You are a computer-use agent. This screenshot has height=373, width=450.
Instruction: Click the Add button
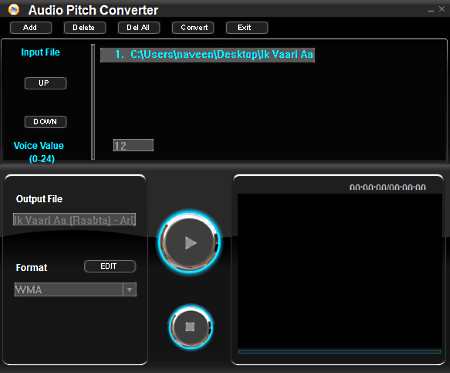tap(31, 28)
